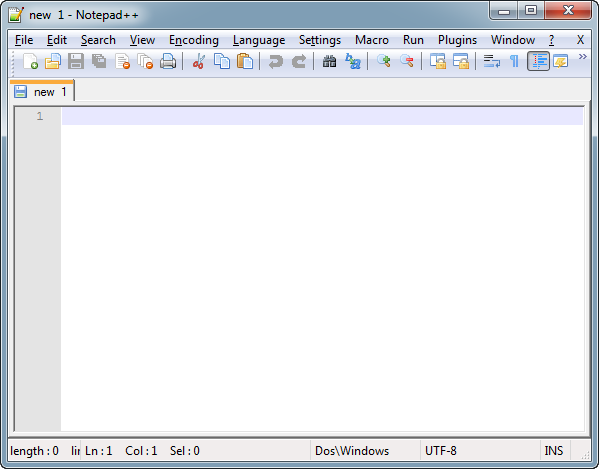Screen dimensions: 599x469
Task: Open a file using the folder icon
Action: pyautogui.click(x=53, y=61)
